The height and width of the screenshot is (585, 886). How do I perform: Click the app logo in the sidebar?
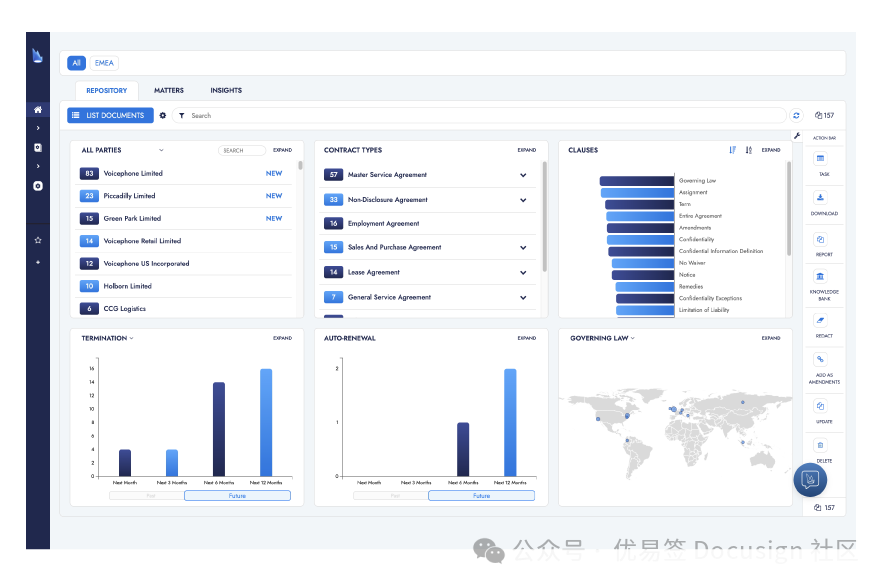(x=37, y=56)
